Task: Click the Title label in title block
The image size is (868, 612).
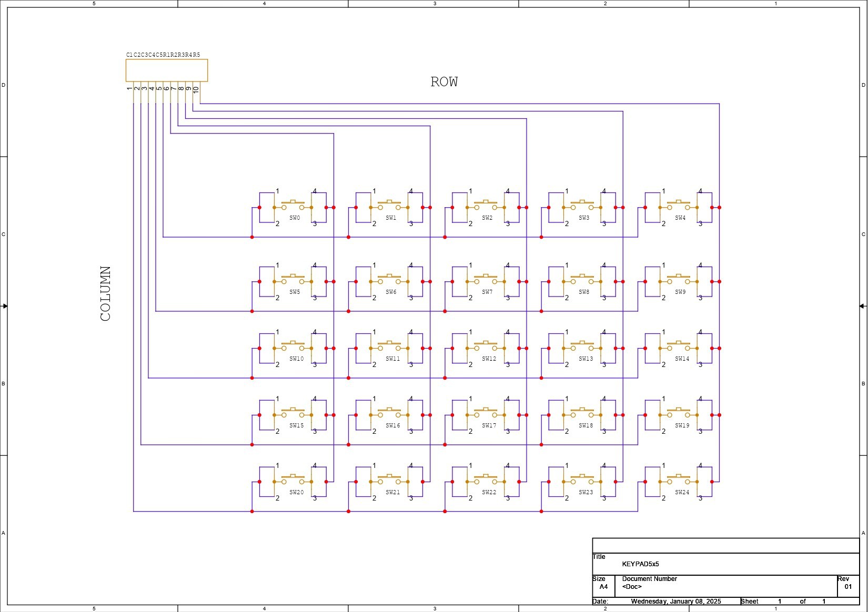Action: pos(599,557)
